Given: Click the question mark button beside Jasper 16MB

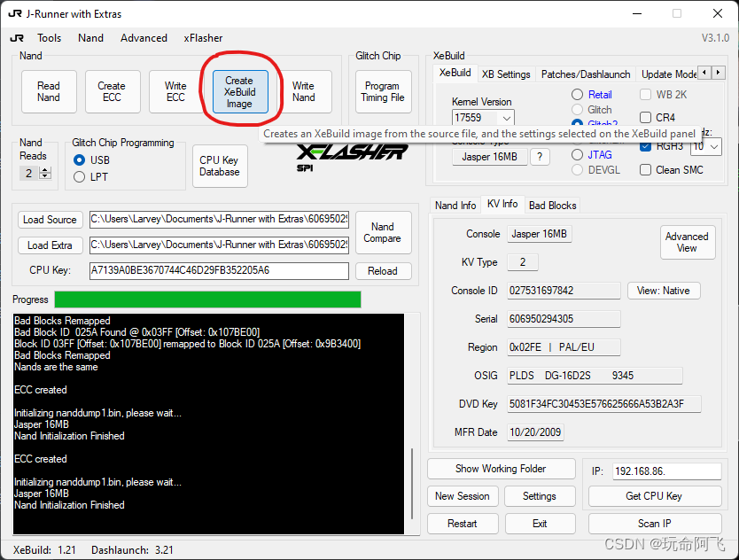Looking at the screenshot, I should pyautogui.click(x=540, y=157).
